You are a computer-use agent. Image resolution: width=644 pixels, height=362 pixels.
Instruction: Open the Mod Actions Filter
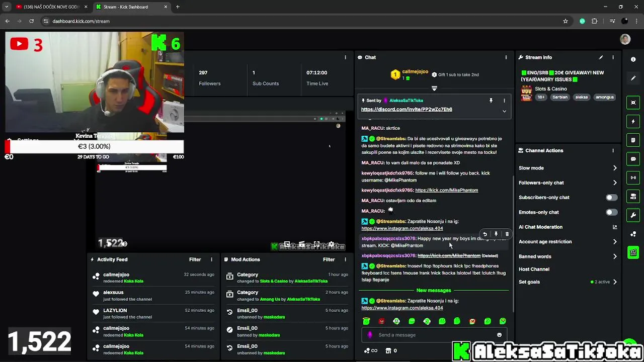pyautogui.click(x=329, y=259)
